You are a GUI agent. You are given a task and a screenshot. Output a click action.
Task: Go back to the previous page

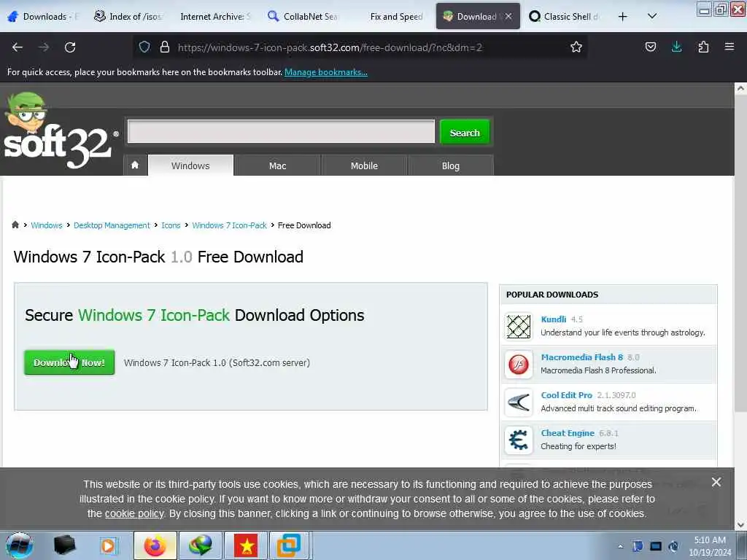(x=18, y=47)
